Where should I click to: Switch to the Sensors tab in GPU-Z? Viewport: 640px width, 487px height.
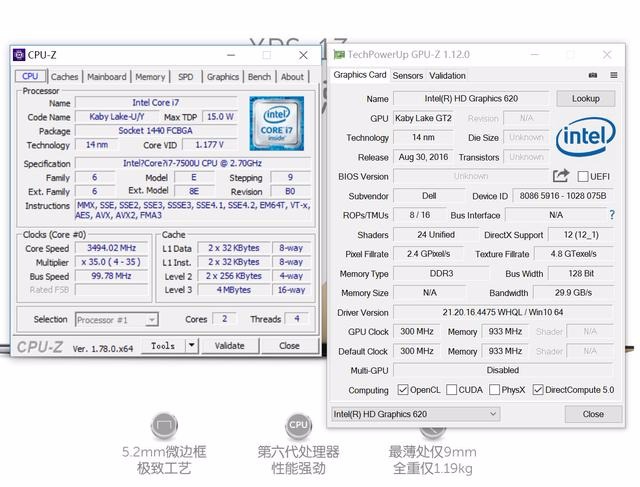pyautogui.click(x=407, y=75)
